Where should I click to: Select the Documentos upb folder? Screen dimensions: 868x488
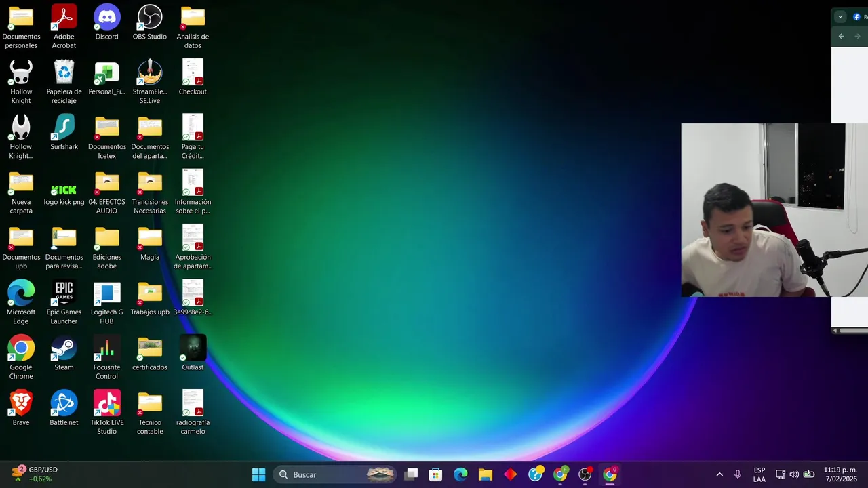click(x=21, y=247)
